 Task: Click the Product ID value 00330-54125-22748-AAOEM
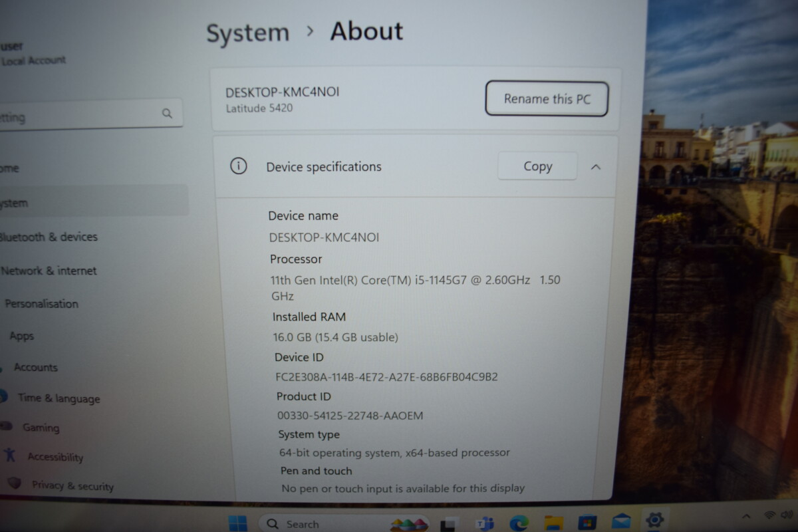pyautogui.click(x=350, y=416)
